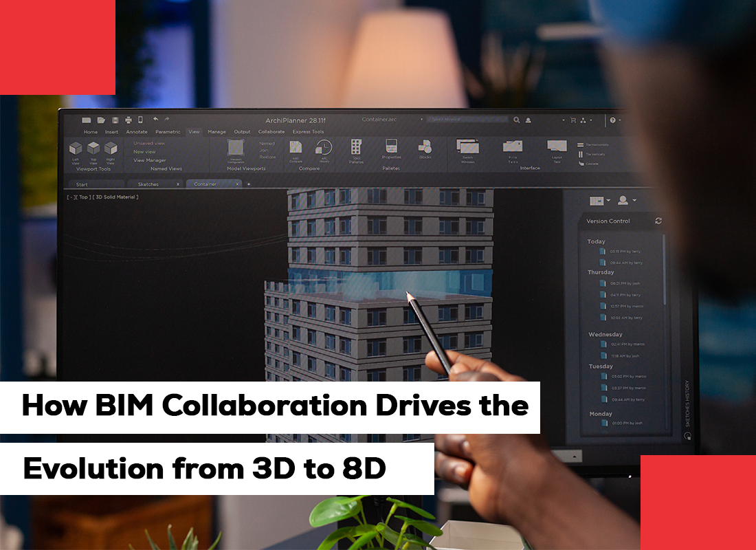
Task: Toggle the Switch Windows button
Action: (467, 146)
